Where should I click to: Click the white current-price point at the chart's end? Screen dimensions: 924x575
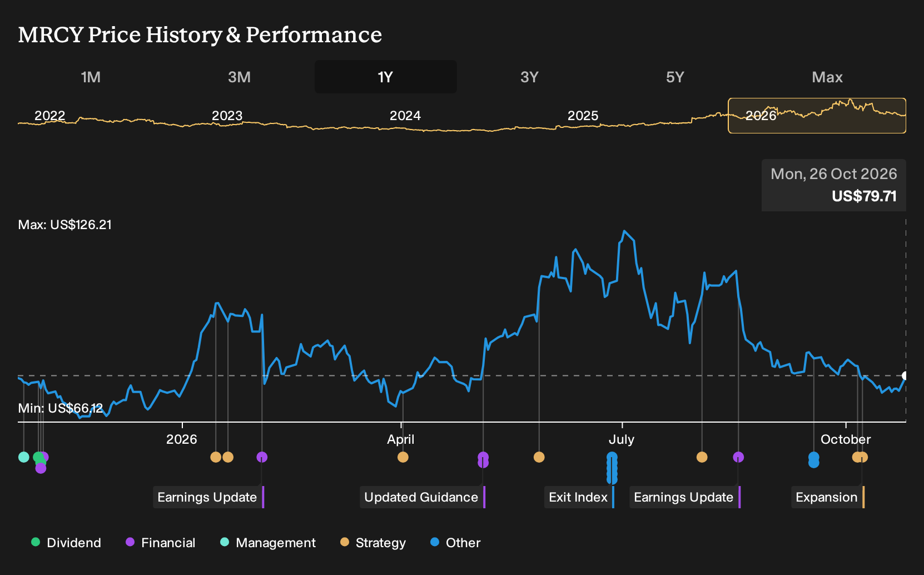pos(905,376)
